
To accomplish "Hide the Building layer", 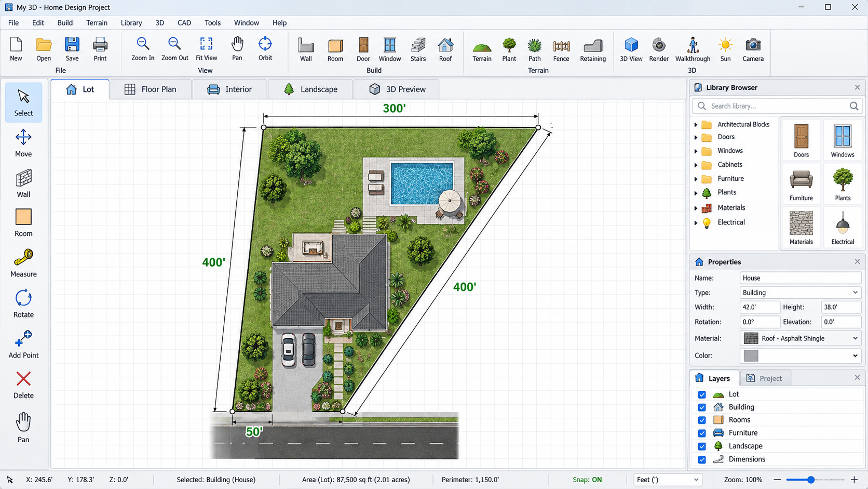I will point(702,407).
